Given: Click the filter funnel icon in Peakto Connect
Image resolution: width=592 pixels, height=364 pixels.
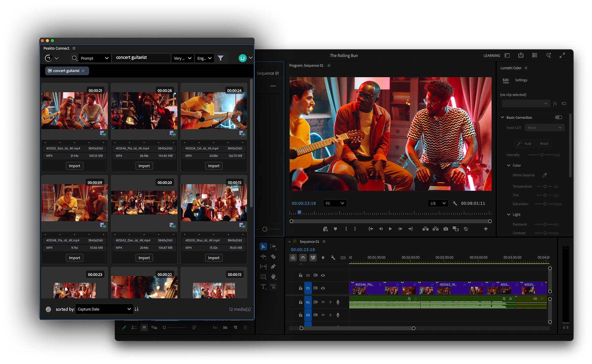Looking at the screenshot, I should [x=221, y=58].
